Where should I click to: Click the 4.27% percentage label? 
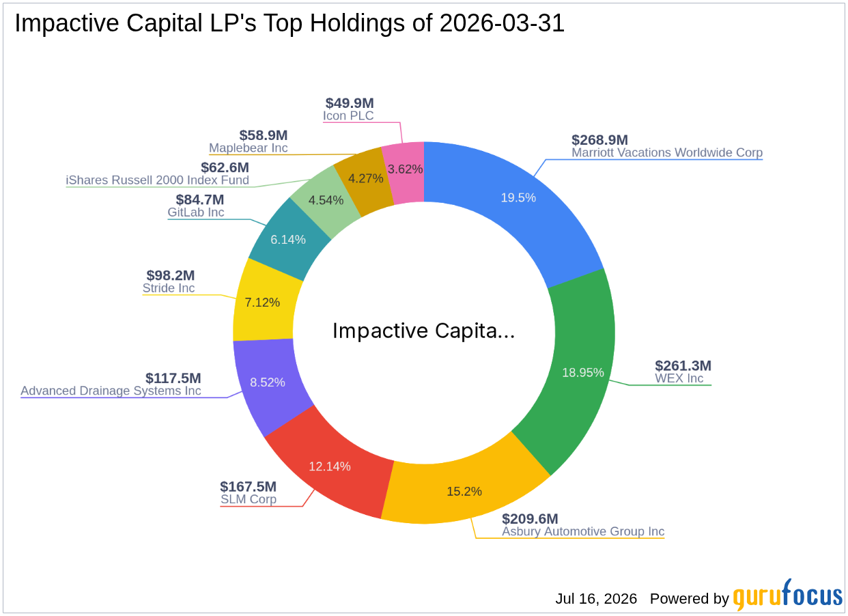click(x=366, y=180)
